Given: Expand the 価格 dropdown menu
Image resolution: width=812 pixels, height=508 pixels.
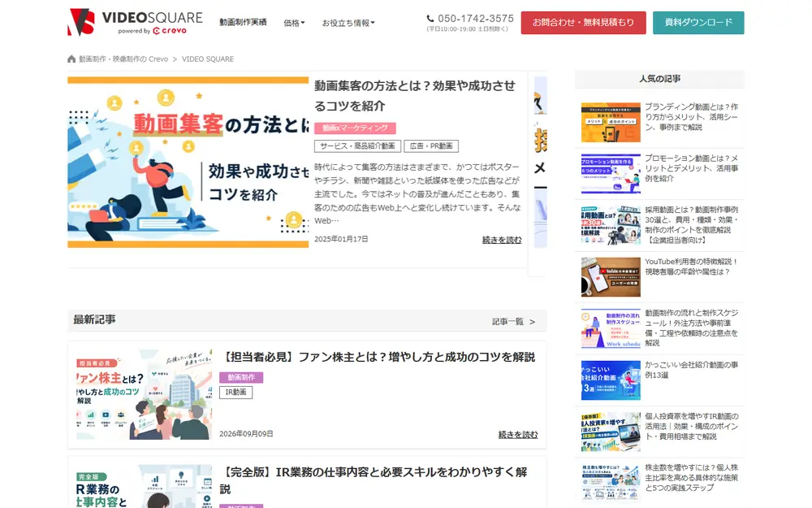Looking at the screenshot, I should pyautogui.click(x=294, y=23).
